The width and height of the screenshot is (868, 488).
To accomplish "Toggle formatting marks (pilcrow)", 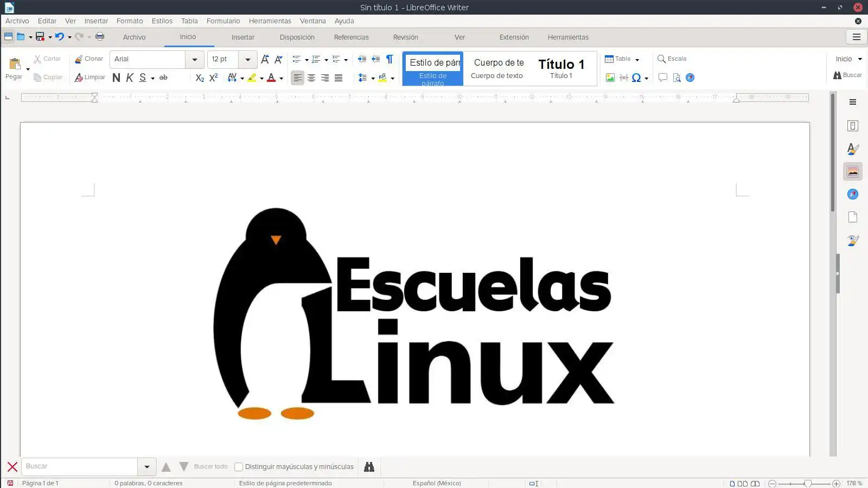I will [x=390, y=59].
